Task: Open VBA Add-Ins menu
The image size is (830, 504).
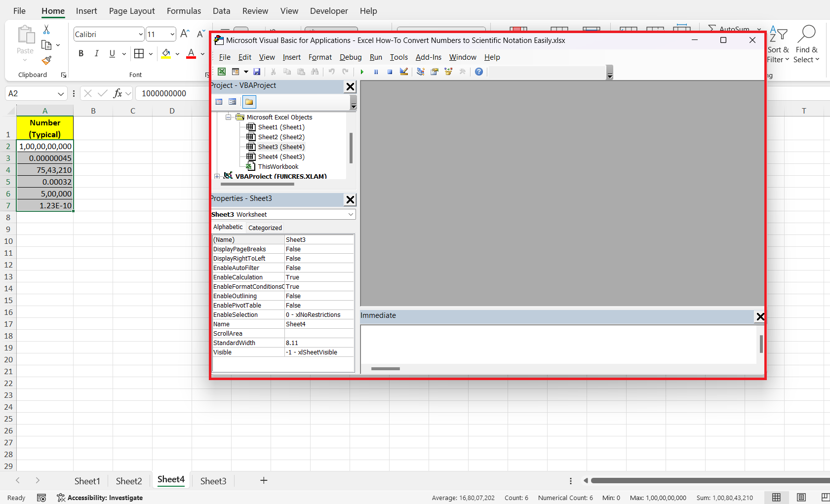Action: click(429, 57)
